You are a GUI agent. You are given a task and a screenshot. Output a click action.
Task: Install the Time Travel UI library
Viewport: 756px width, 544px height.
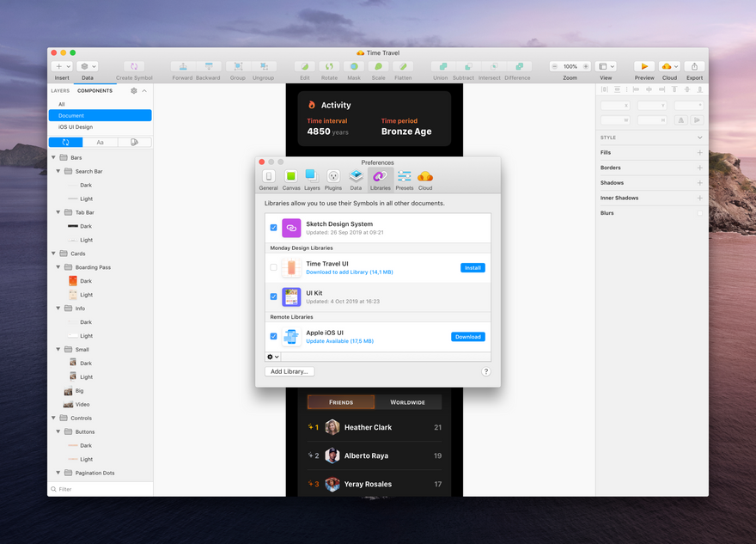[x=472, y=267]
